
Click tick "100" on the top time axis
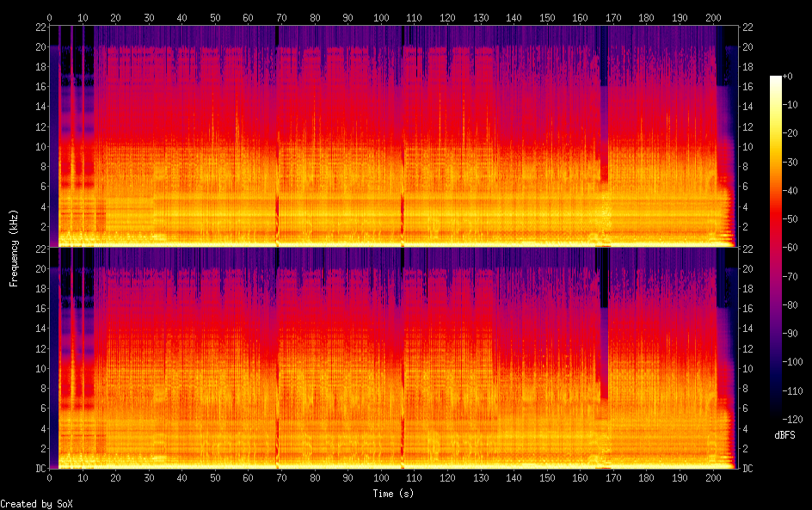tap(381, 17)
